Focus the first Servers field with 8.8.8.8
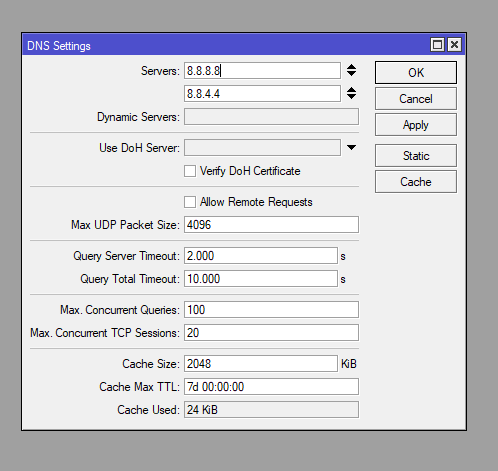Image resolution: width=498 pixels, height=471 pixels. 262,71
